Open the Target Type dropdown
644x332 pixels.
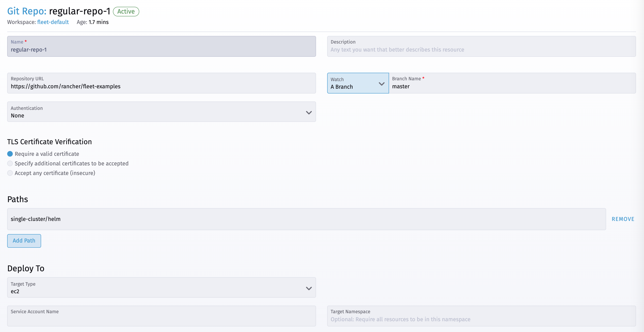click(161, 288)
